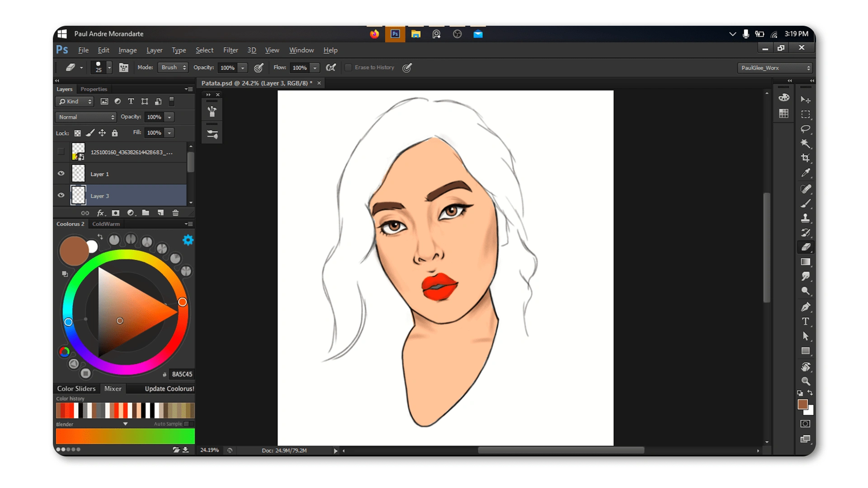Expand the eraser Opacity slider arrow
This screenshot has width=868, height=488.
(243, 68)
